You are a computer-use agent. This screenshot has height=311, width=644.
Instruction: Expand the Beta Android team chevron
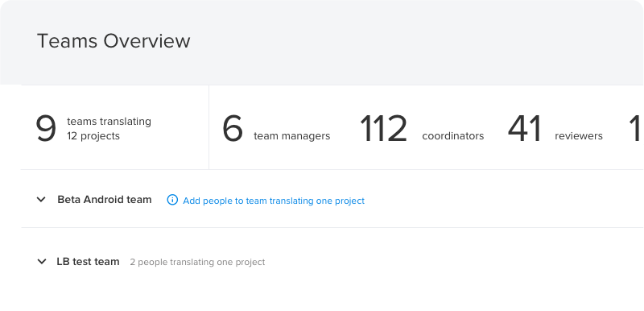coord(41,200)
